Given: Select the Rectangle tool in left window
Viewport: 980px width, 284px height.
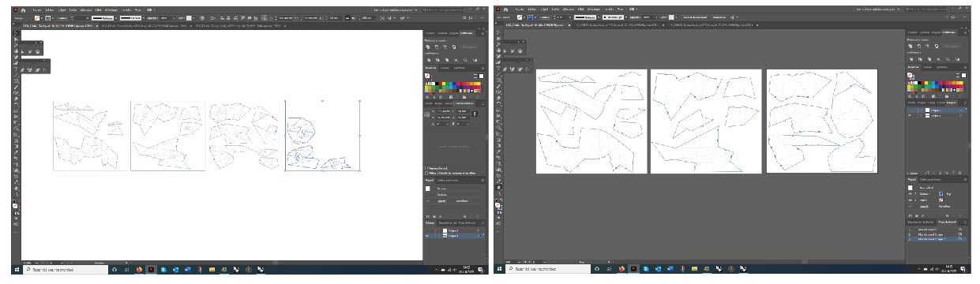Looking at the screenshot, I should pos(16,81).
